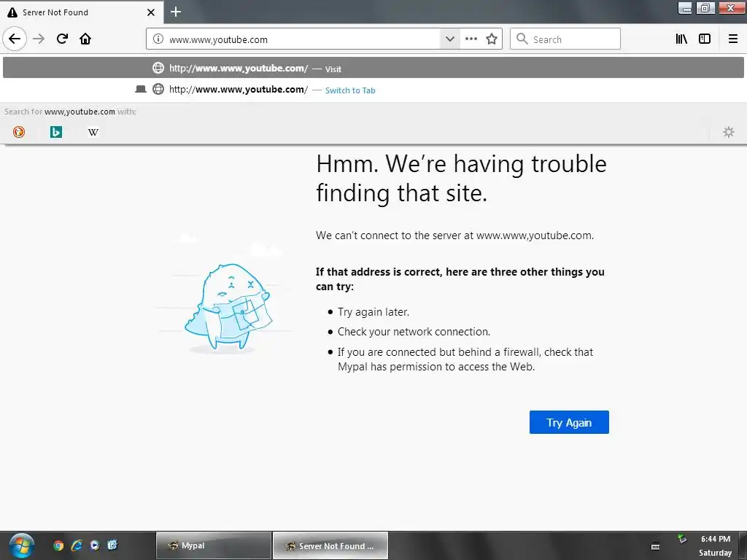Click the on-screen keyboard tray icon
The width and height of the screenshot is (747, 560).
[656, 546]
